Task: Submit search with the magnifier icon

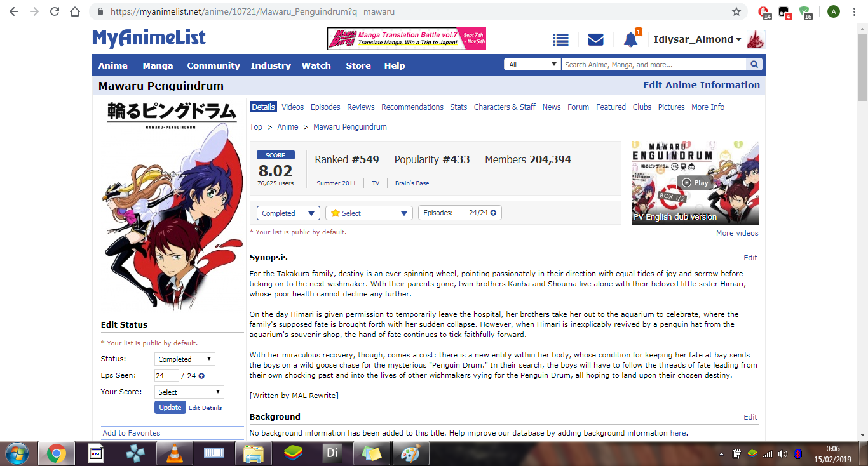Action: [754, 64]
